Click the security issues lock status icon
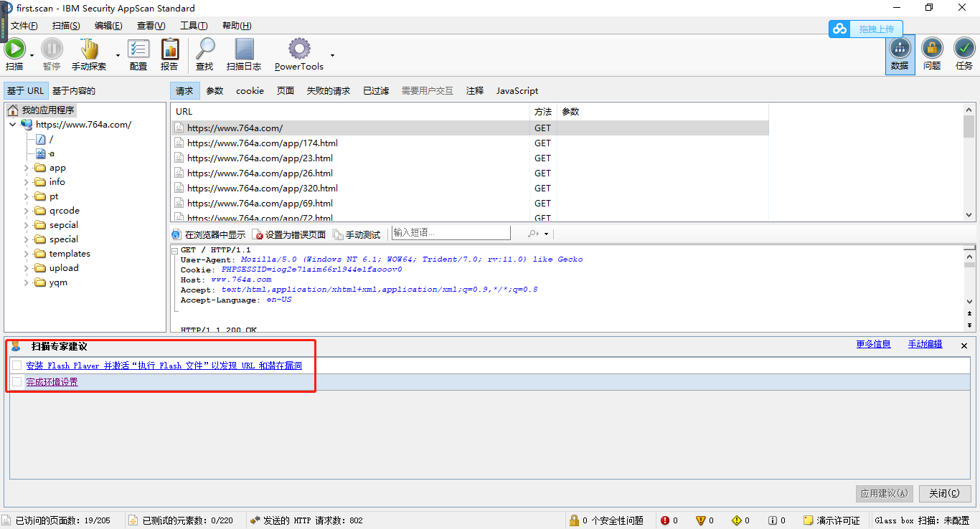Image resolution: width=980 pixels, height=529 pixels. (x=575, y=520)
